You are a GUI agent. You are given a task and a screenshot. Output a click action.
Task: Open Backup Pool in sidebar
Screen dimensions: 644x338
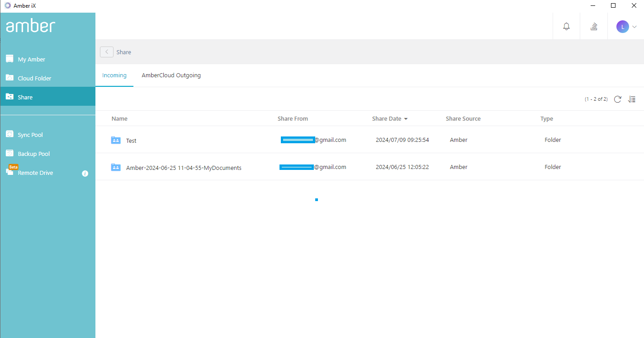point(47,154)
